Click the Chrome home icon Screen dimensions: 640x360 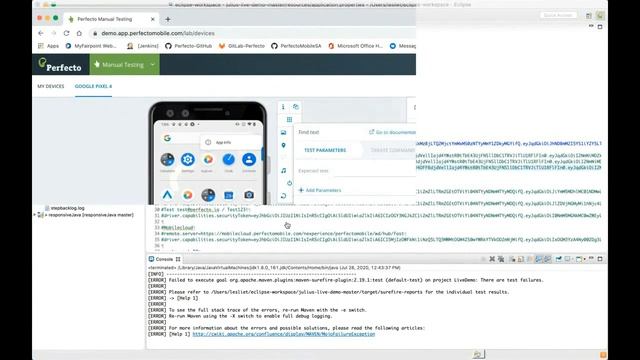point(79,33)
